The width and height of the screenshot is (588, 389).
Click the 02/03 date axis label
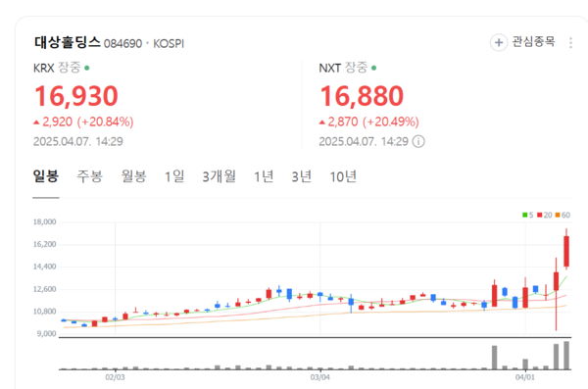tap(115, 377)
